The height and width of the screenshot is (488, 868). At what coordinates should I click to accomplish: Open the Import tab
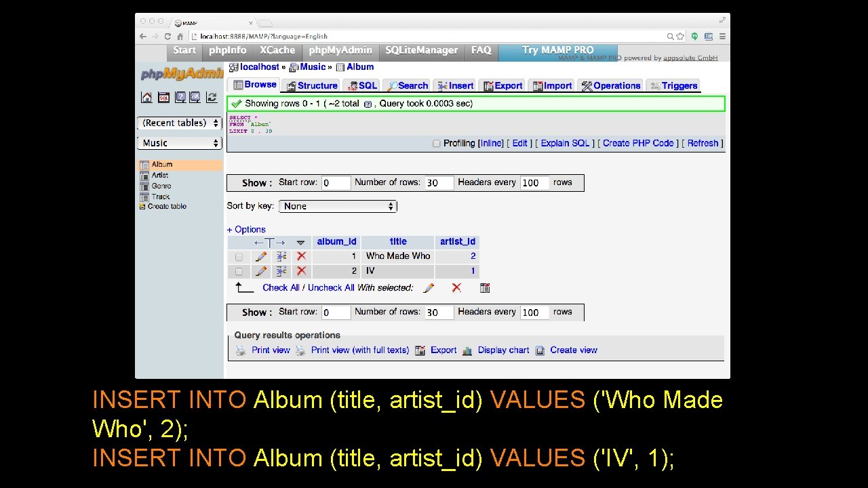552,86
